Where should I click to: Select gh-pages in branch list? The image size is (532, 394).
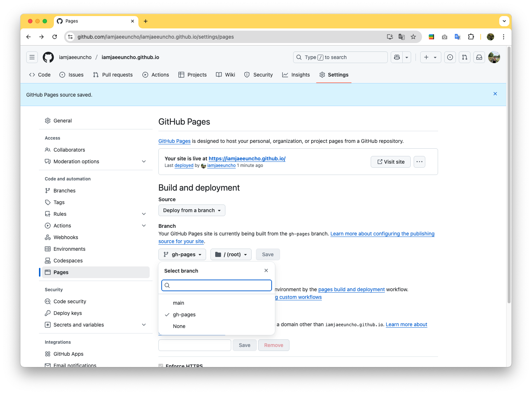coord(217,315)
